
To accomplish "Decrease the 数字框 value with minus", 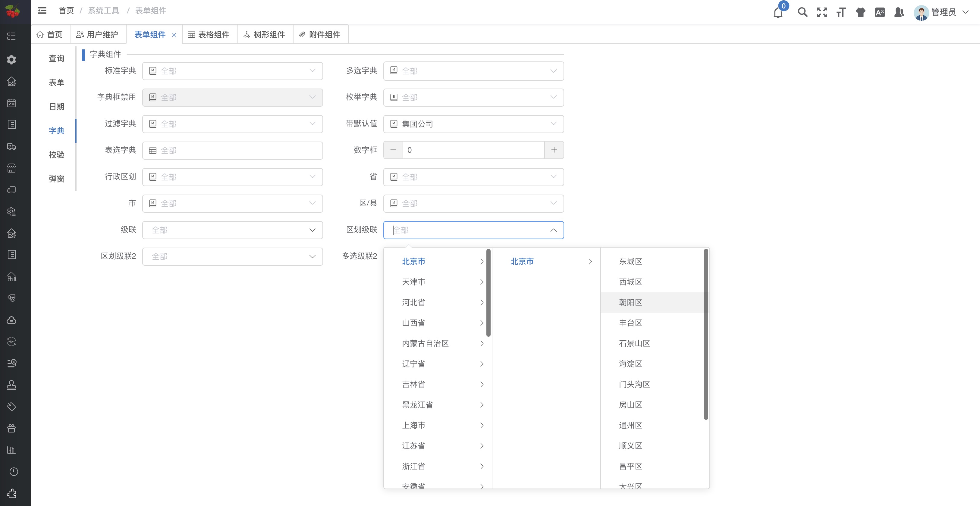I will [393, 150].
